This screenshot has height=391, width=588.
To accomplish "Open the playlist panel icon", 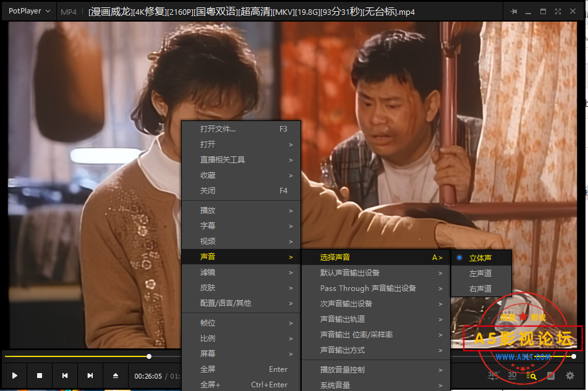I will [x=550, y=376].
